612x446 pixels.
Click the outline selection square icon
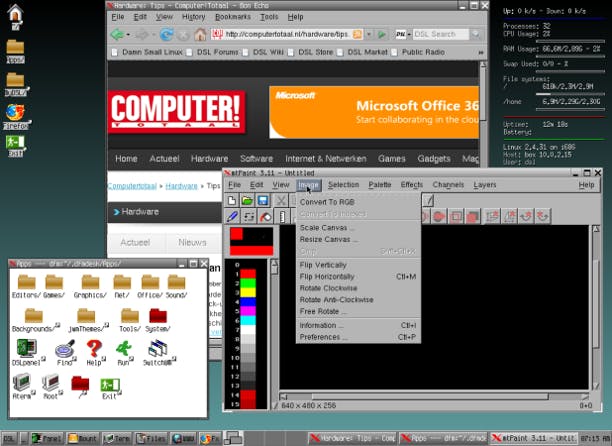tap(456, 216)
